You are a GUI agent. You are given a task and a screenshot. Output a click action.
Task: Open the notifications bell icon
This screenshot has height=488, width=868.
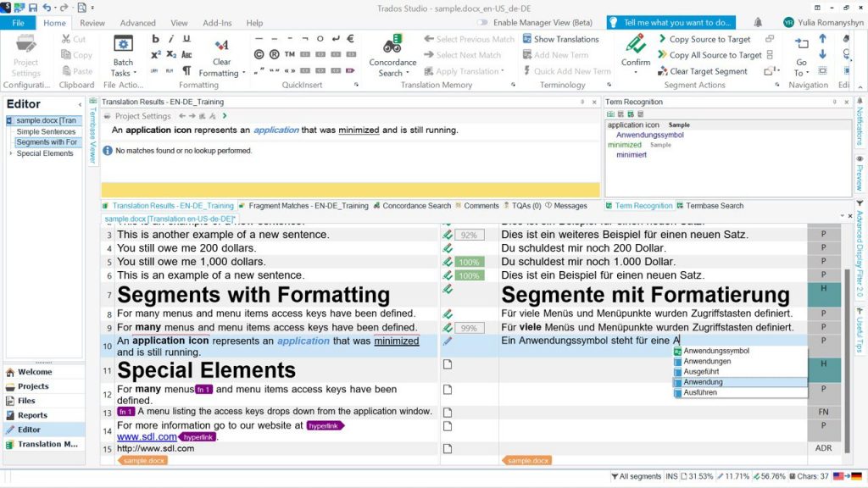point(758,22)
